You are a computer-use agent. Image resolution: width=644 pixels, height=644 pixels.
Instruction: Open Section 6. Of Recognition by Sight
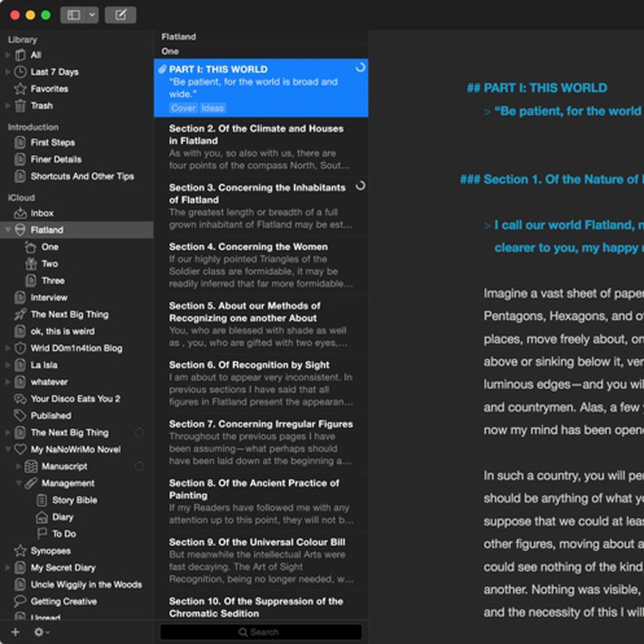pos(261,383)
